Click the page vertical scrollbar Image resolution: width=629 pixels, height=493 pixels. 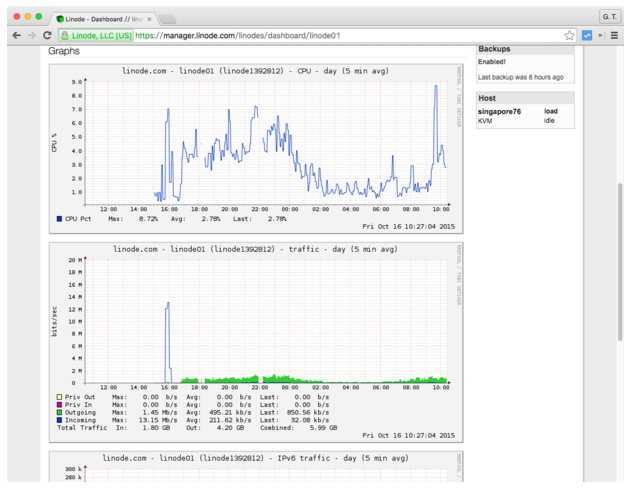coord(621,260)
